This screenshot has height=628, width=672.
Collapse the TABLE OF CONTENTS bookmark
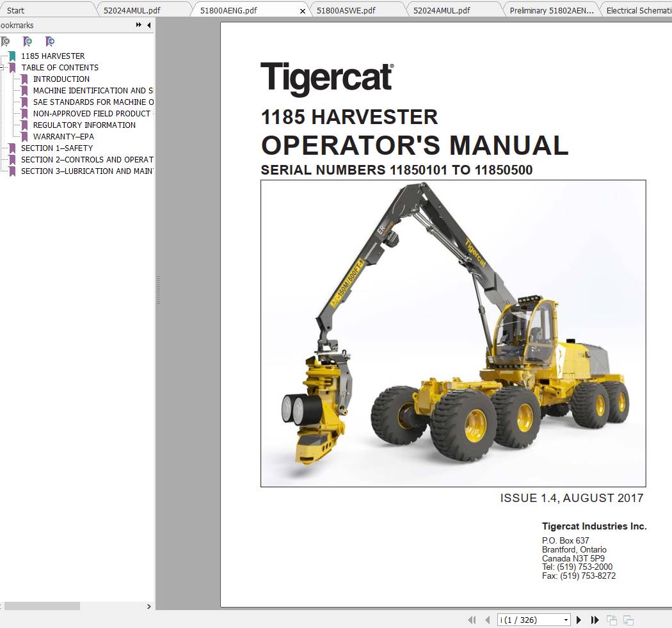[x=3, y=67]
